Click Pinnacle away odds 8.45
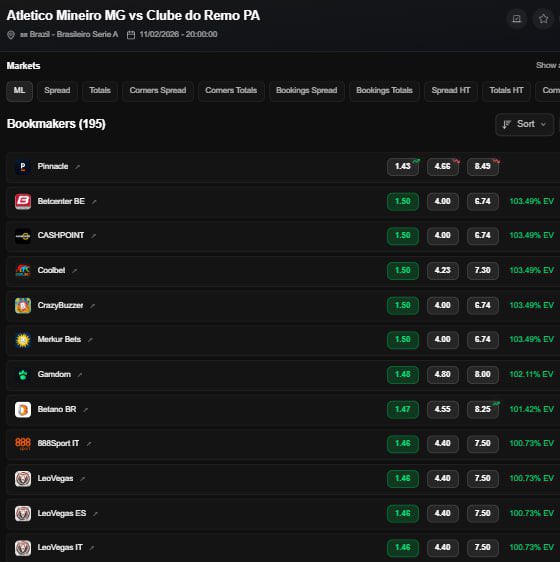 pos(483,167)
